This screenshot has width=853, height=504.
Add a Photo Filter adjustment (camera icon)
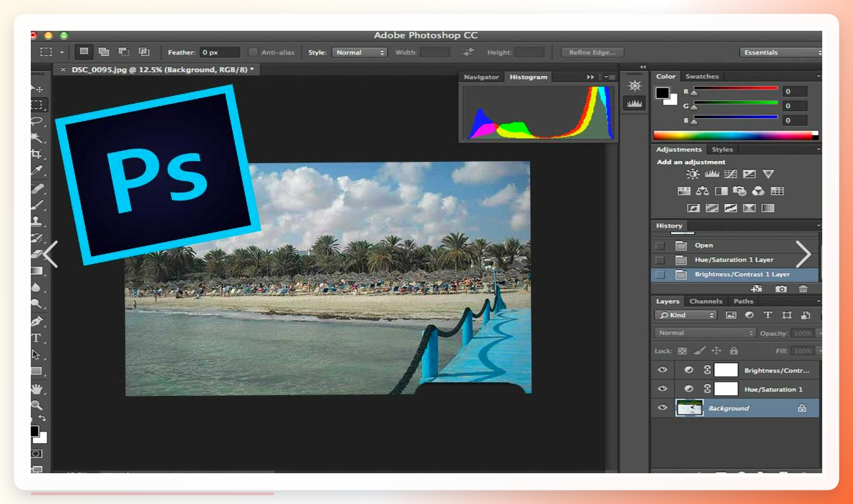(739, 191)
